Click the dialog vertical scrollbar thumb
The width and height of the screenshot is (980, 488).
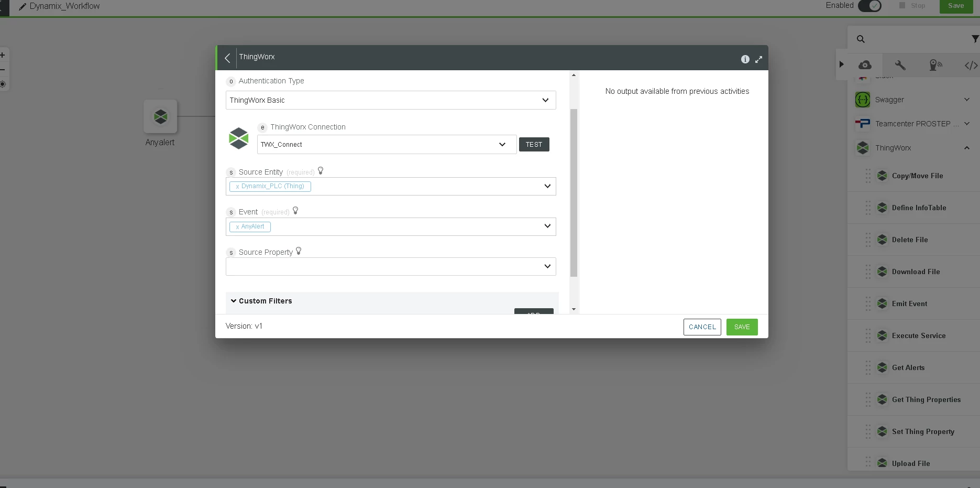click(574, 193)
